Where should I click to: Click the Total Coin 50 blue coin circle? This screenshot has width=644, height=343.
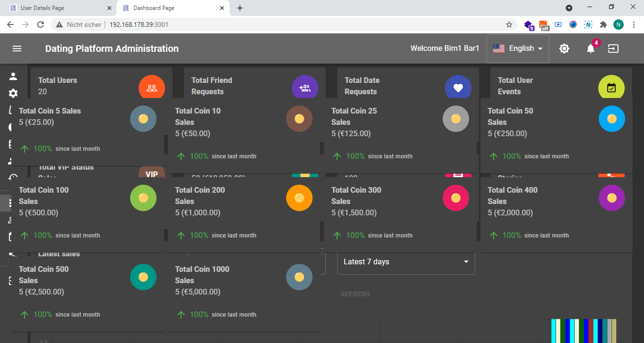tap(611, 119)
